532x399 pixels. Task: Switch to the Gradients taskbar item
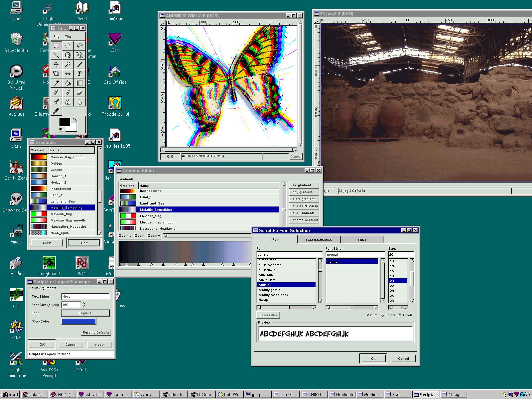click(x=342, y=394)
